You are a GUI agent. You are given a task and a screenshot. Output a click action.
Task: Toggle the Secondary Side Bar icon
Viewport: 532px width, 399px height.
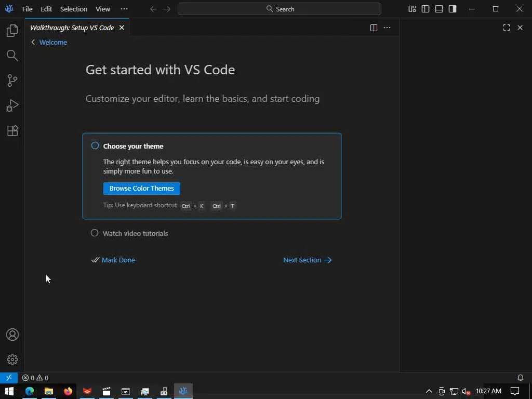click(x=453, y=9)
